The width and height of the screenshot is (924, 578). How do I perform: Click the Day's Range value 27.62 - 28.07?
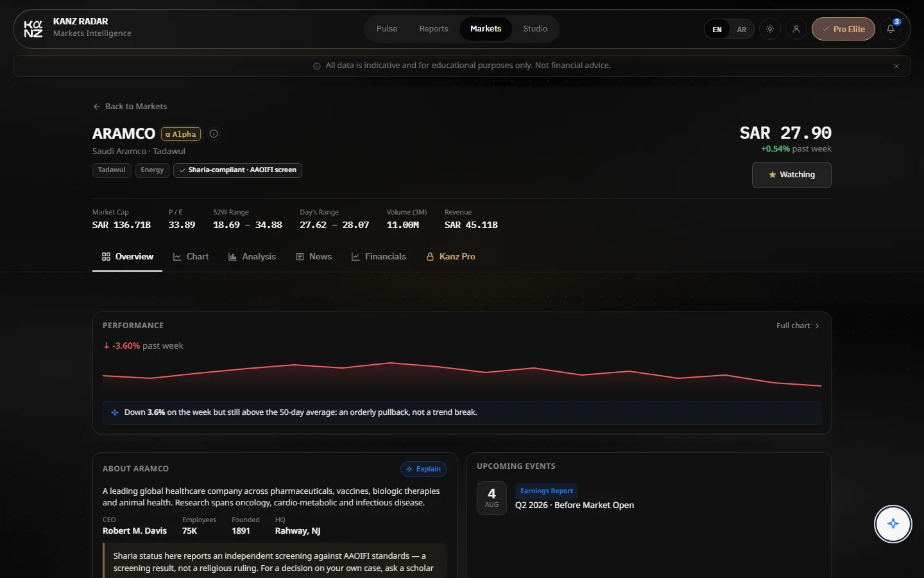click(x=334, y=225)
